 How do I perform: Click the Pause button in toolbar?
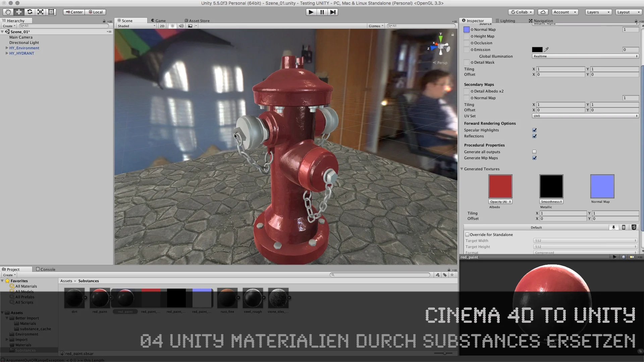coord(322,12)
